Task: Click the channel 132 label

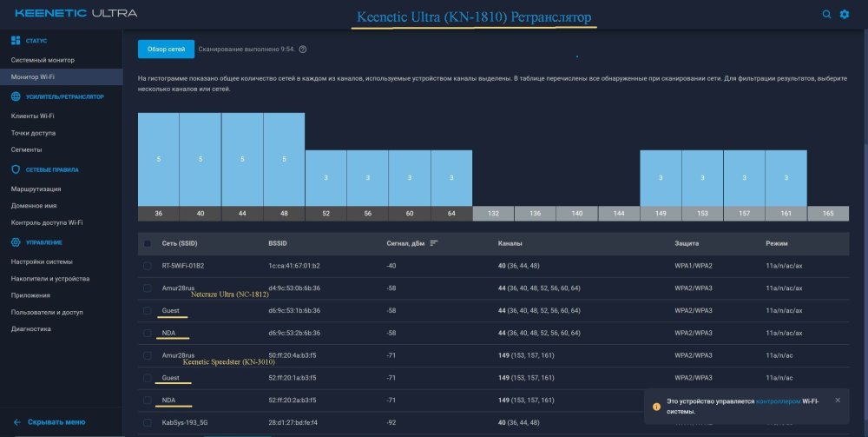Action: 493,213
